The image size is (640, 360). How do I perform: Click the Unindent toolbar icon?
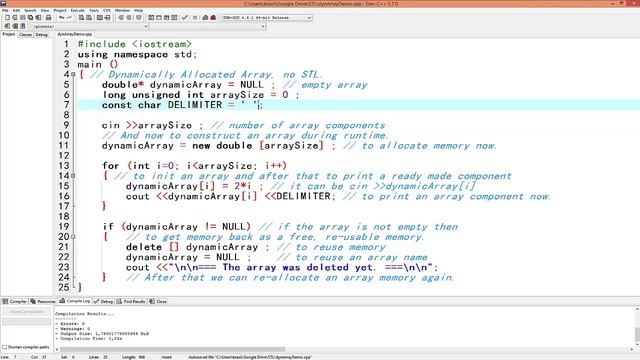click(129, 18)
